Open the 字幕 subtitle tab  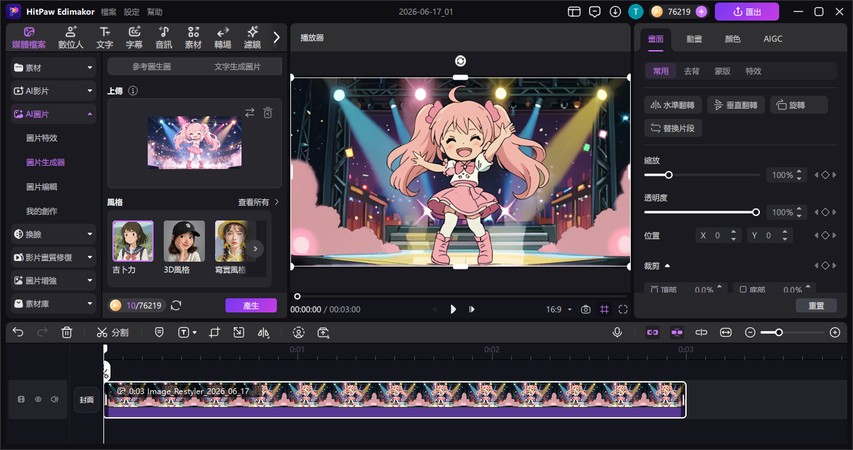pyautogui.click(x=134, y=38)
